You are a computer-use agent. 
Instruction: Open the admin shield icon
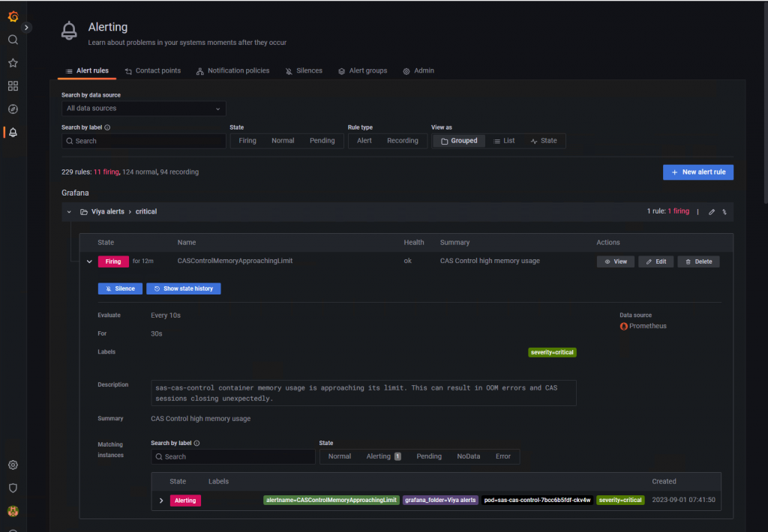[13, 488]
